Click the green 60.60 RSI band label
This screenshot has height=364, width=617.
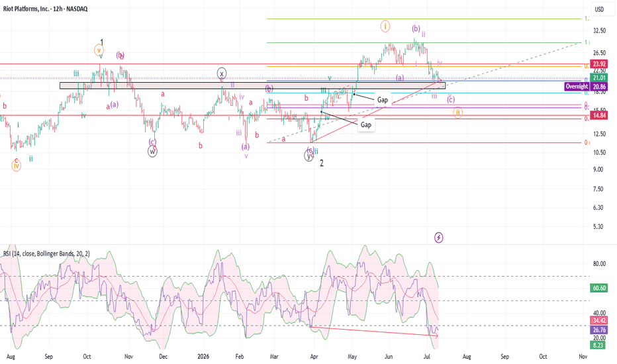point(599,288)
